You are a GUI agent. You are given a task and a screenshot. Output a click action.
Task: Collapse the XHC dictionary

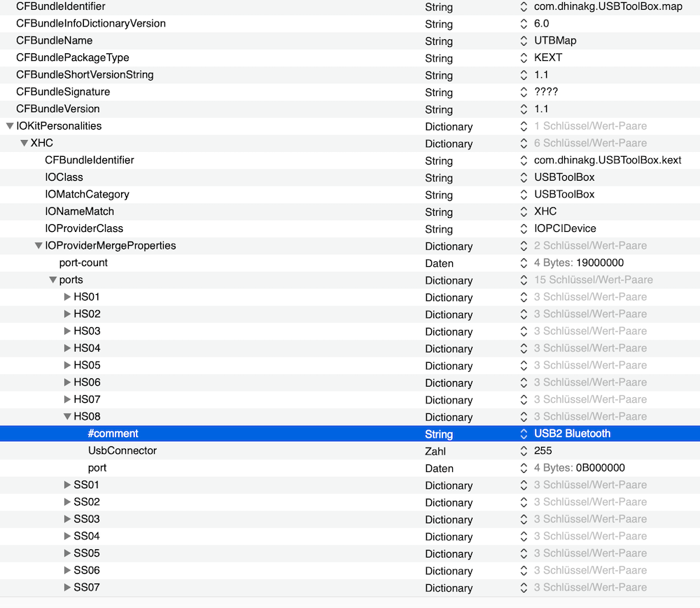pyautogui.click(x=24, y=144)
